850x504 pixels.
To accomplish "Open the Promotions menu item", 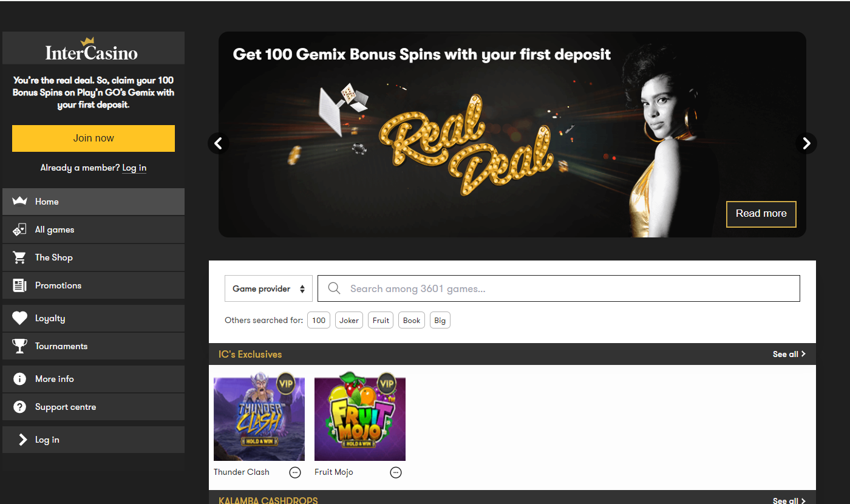I will point(93,285).
